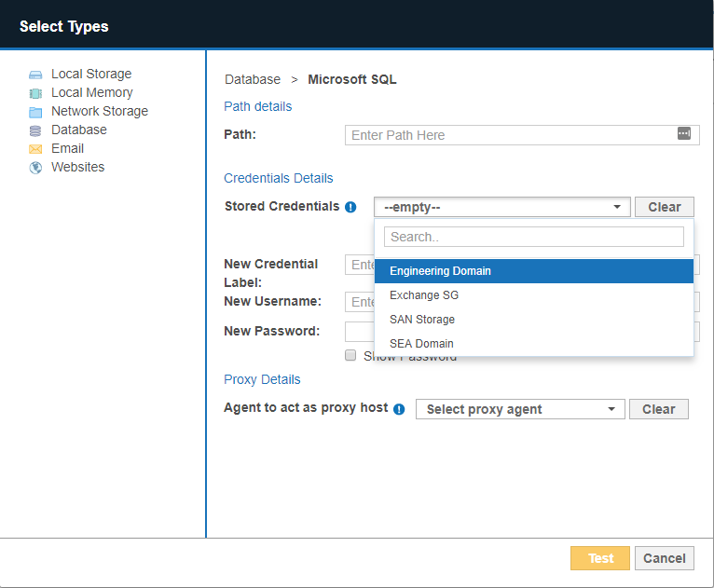Click the browse ellipsis icon in Path field

pos(684,134)
